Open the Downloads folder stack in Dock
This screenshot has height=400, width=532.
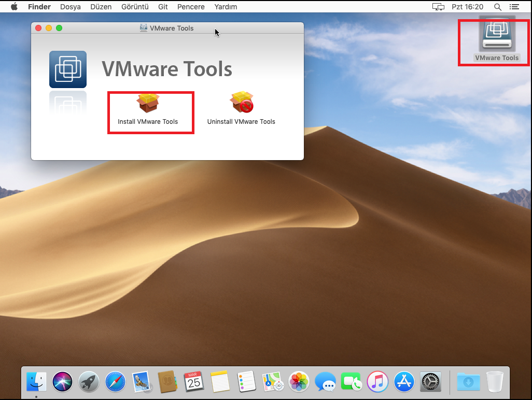click(x=468, y=382)
